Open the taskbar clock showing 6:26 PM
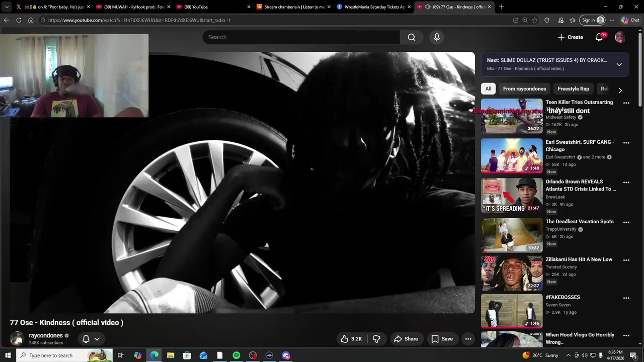Viewport: 644px width, 362px height. point(615,355)
